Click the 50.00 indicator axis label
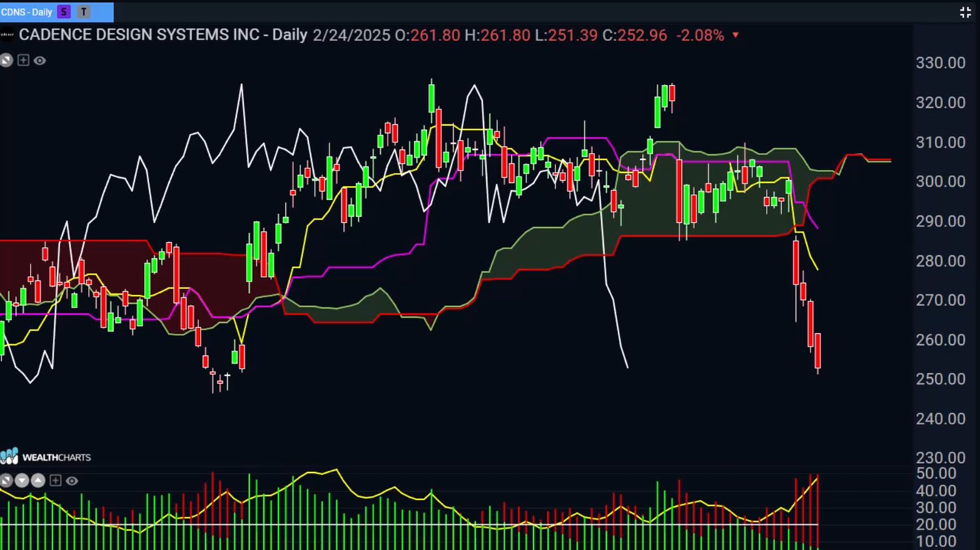 click(936, 473)
